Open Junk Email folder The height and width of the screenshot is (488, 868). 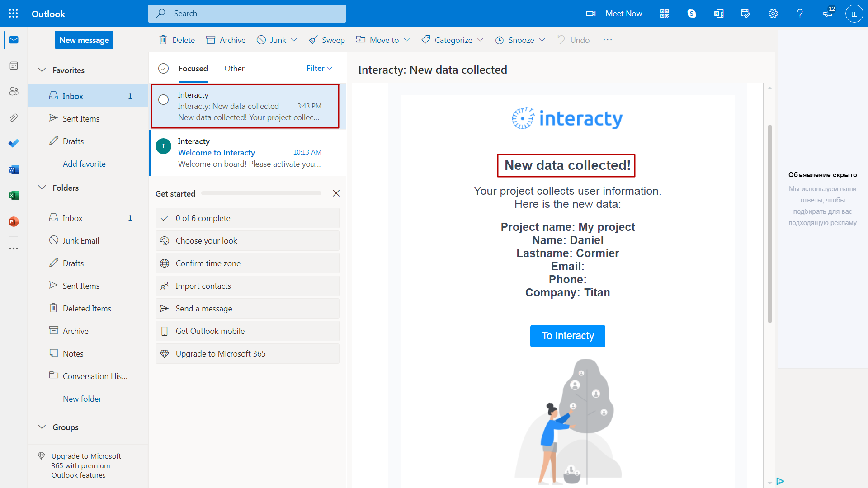coord(88,240)
